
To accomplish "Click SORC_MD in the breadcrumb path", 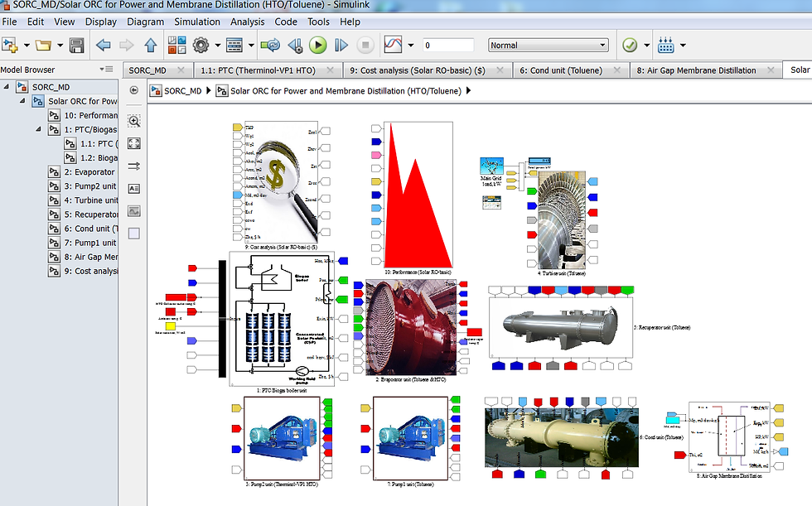I will [x=183, y=91].
